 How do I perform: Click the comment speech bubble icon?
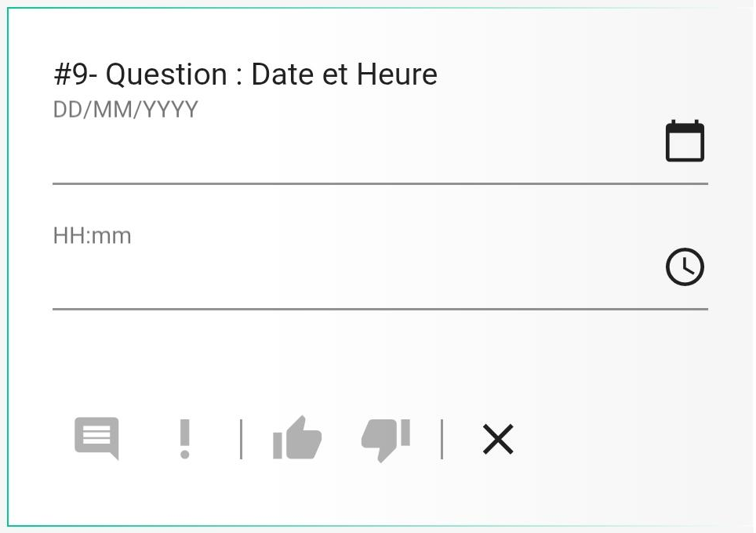pyautogui.click(x=97, y=438)
